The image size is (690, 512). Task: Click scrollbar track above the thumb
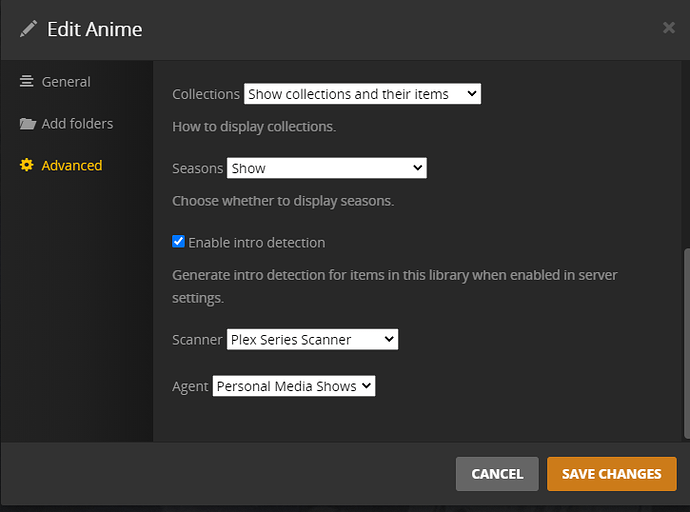click(x=684, y=150)
